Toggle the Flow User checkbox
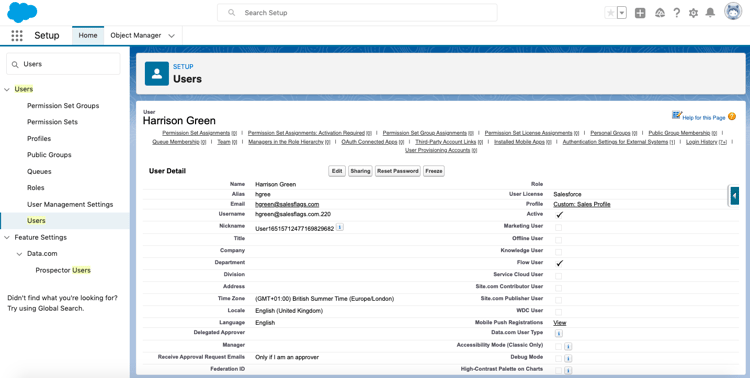Image resolution: width=750 pixels, height=378 pixels. tap(559, 263)
